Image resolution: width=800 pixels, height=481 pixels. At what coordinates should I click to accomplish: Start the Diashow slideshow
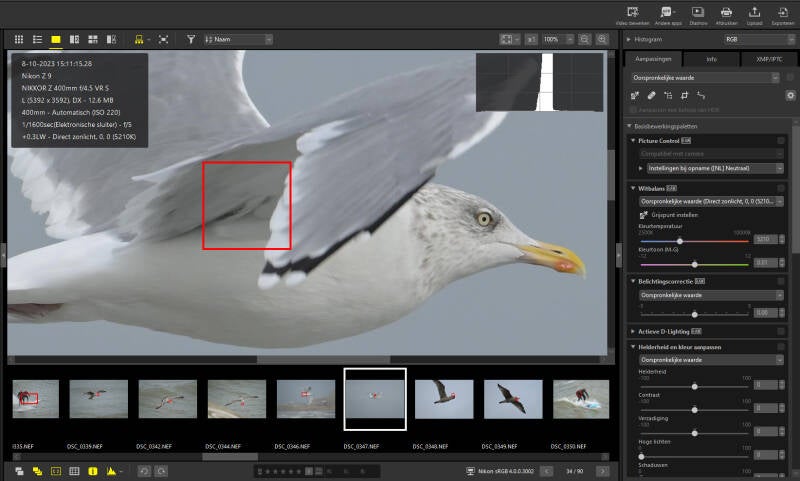tap(698, 15)
